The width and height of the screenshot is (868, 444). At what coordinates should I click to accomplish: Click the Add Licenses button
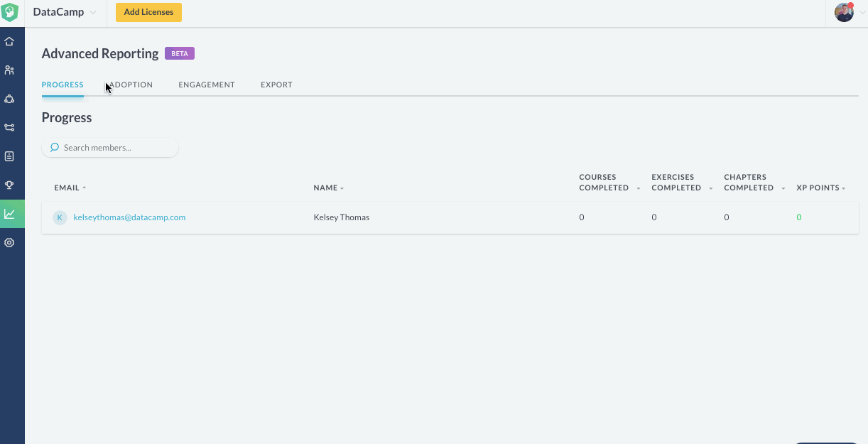148,12
